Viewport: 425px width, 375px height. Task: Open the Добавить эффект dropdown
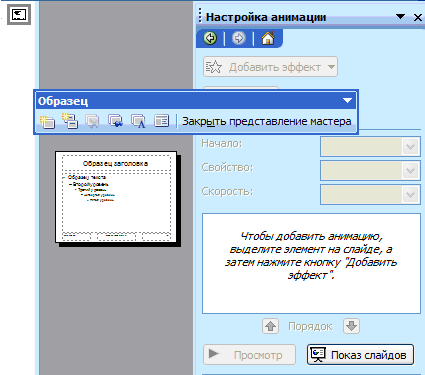pos(270,67)
